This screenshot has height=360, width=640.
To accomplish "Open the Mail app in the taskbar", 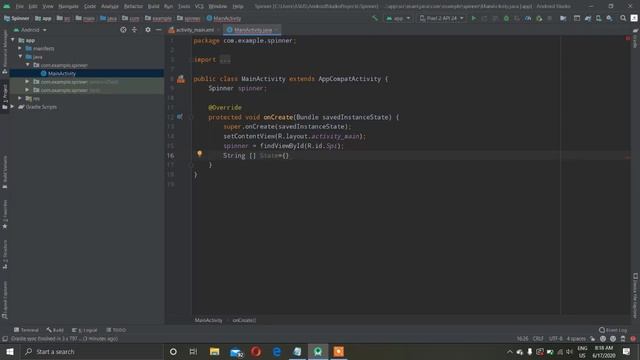I will tap(236, 351).
